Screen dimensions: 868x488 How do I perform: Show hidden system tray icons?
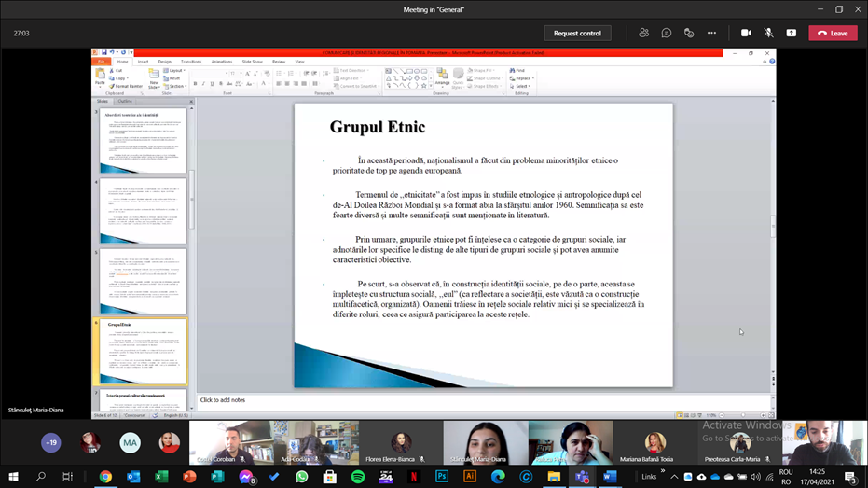coord(674,477)
